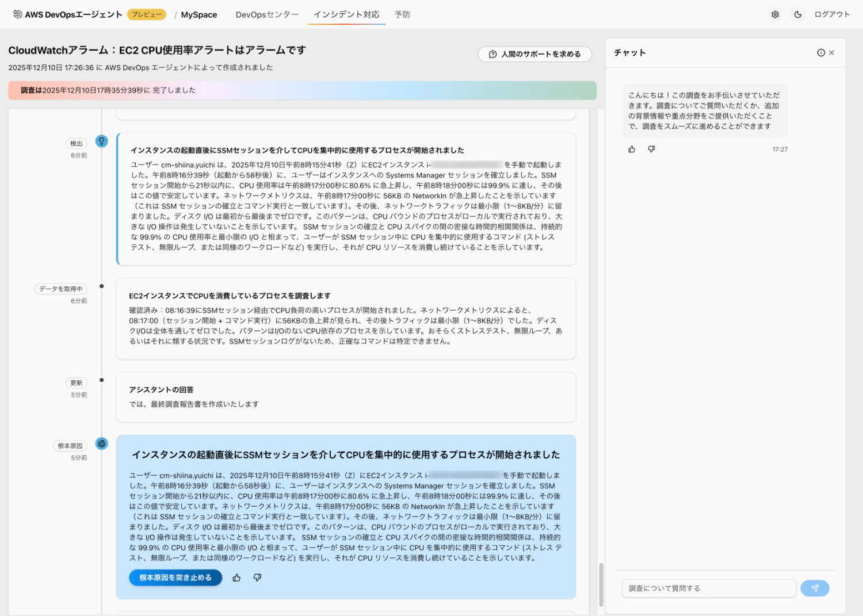This screenshot has width=863, height=616.
Task: Click the lightbulb 検出 timeline marker
Action: coord(102,141)
